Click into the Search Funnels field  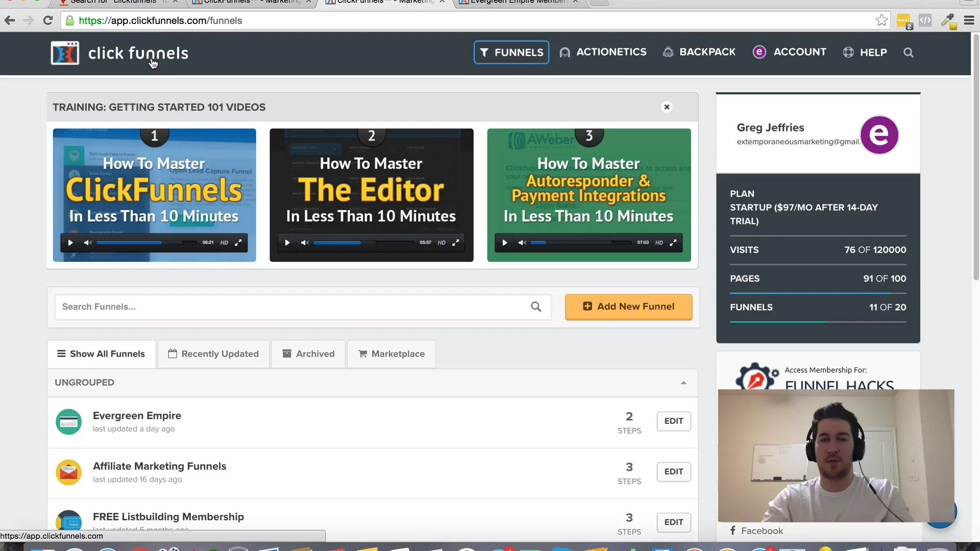[291, 307]
